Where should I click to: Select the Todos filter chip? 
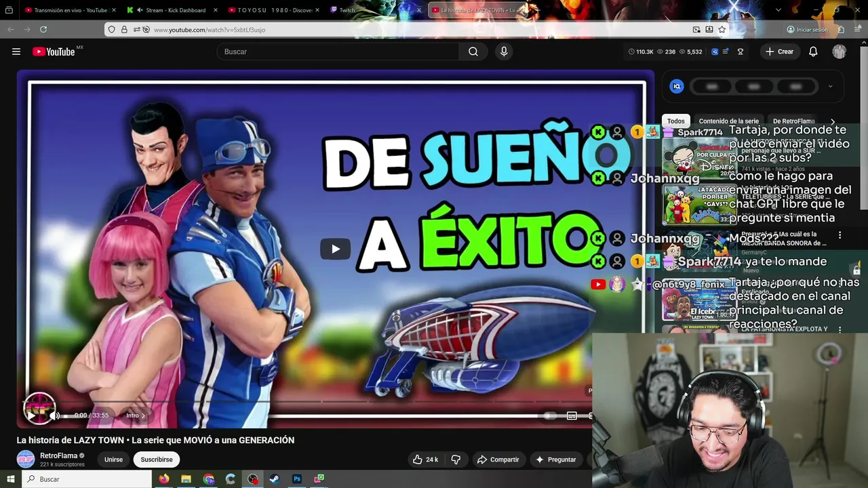coord(676,121)
